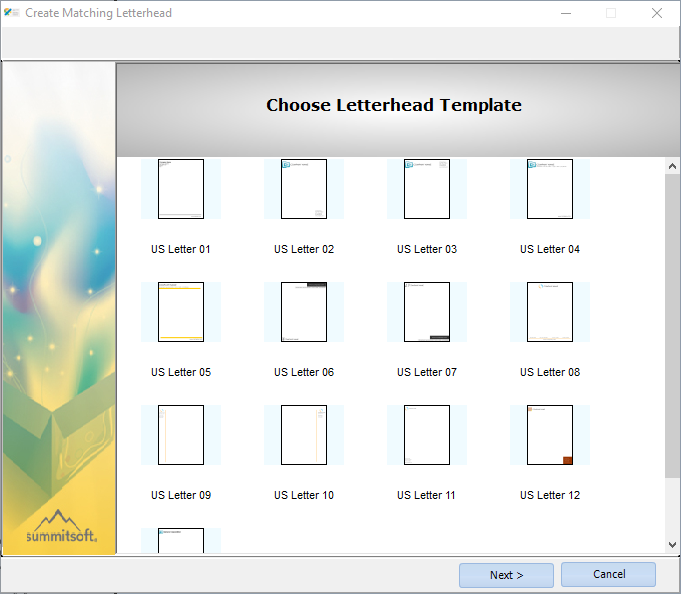The height and width of the screenshot is (594, 681).
Task: Click the 'US Letter 06' label
Action: coord(304,372)
